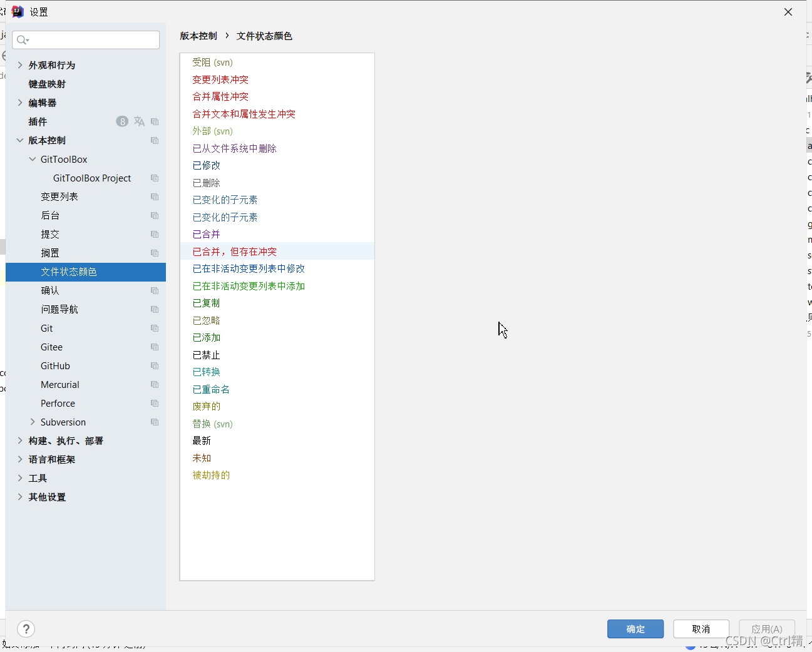Open the Mercurial settings page
812x652 pixels.
[60, 384]
